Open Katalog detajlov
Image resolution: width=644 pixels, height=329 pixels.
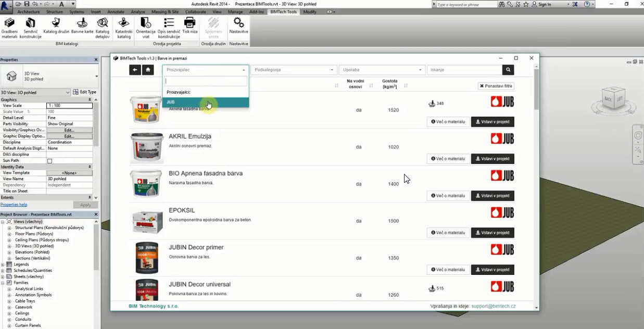(103, 28)
